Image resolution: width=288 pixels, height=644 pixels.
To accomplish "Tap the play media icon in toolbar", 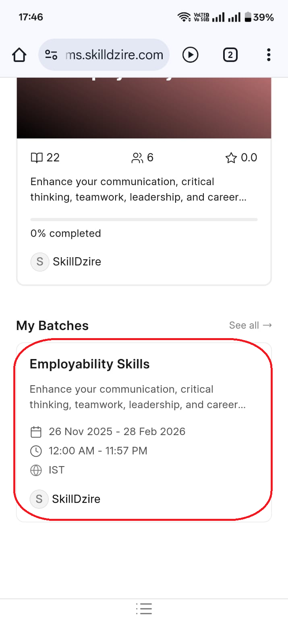I will [x=190, y=55].
